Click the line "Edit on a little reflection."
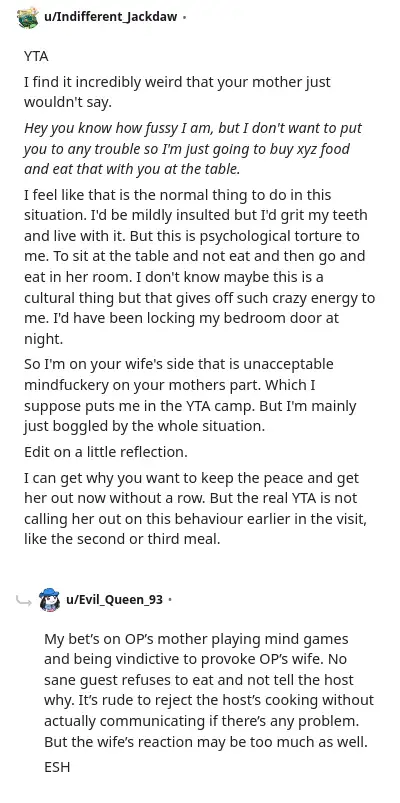 point(106,452)
